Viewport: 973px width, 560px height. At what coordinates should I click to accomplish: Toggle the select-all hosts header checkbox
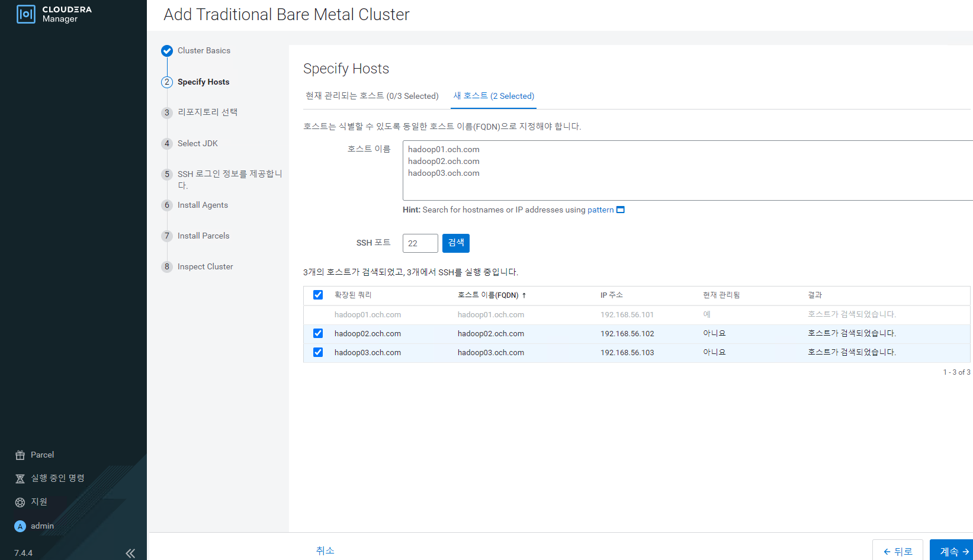[x=318, y=295]
